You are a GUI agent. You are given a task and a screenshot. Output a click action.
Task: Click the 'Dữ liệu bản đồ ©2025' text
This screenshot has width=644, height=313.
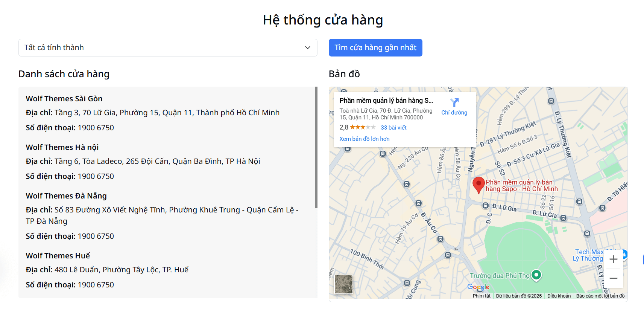[519, 296]
